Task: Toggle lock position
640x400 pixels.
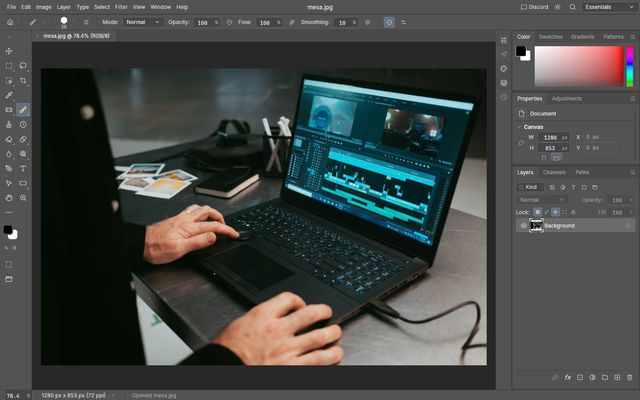Action: click(555, 212)
